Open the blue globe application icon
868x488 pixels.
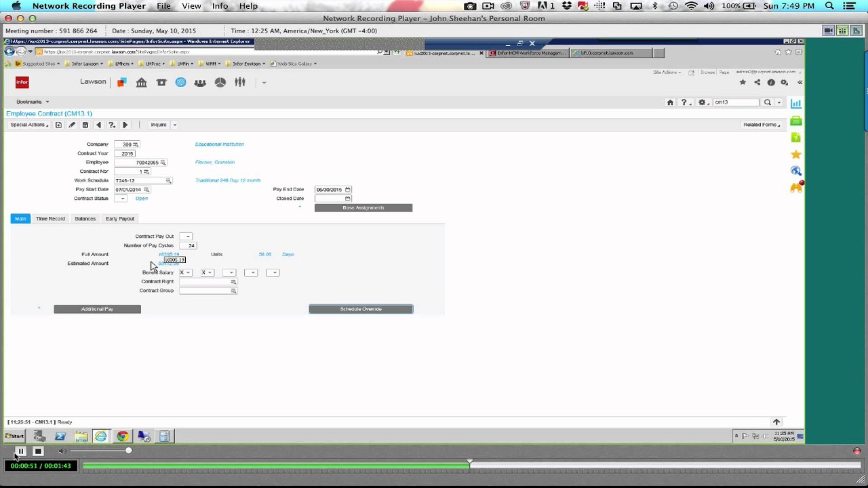180,82
